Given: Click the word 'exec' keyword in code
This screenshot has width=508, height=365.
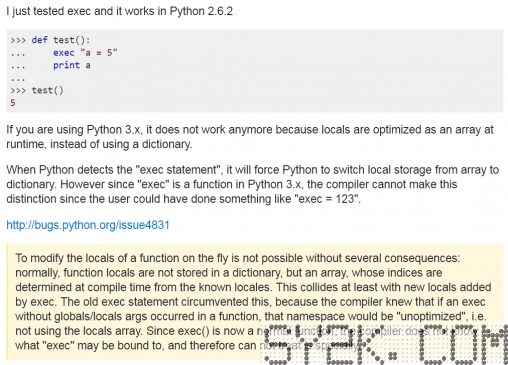Looking at the screenshot, I should tap(64, 53).
